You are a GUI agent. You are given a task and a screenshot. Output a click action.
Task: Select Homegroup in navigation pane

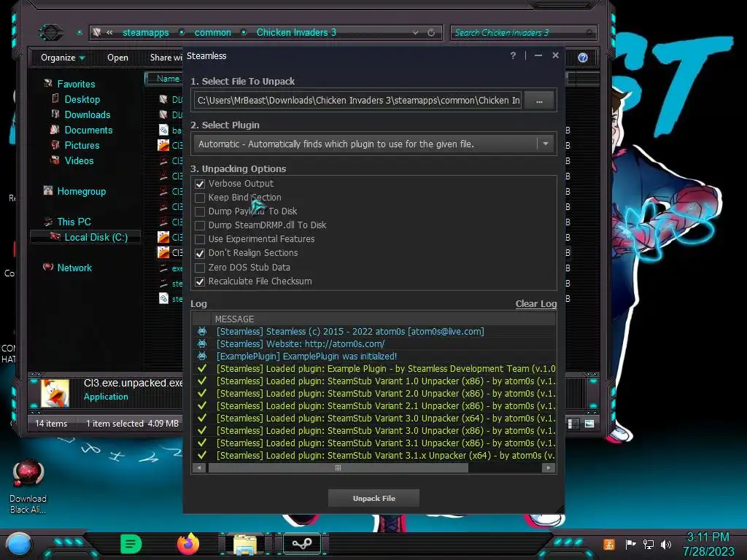pos(82,192)
